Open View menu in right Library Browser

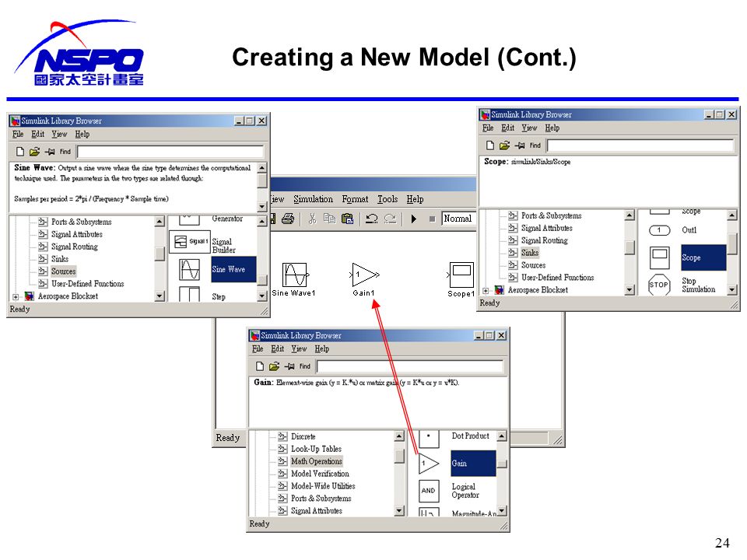[x=529, y=128]
